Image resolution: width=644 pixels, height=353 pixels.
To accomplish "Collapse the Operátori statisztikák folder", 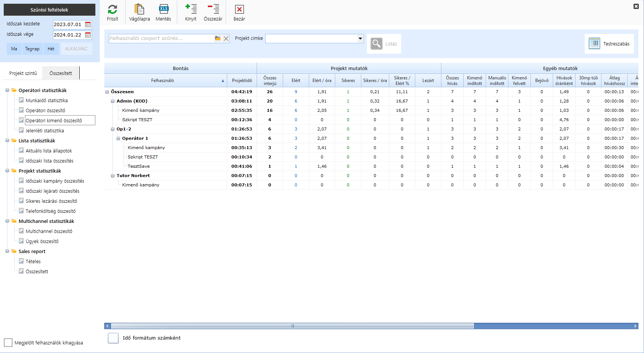I will point(7,90).
